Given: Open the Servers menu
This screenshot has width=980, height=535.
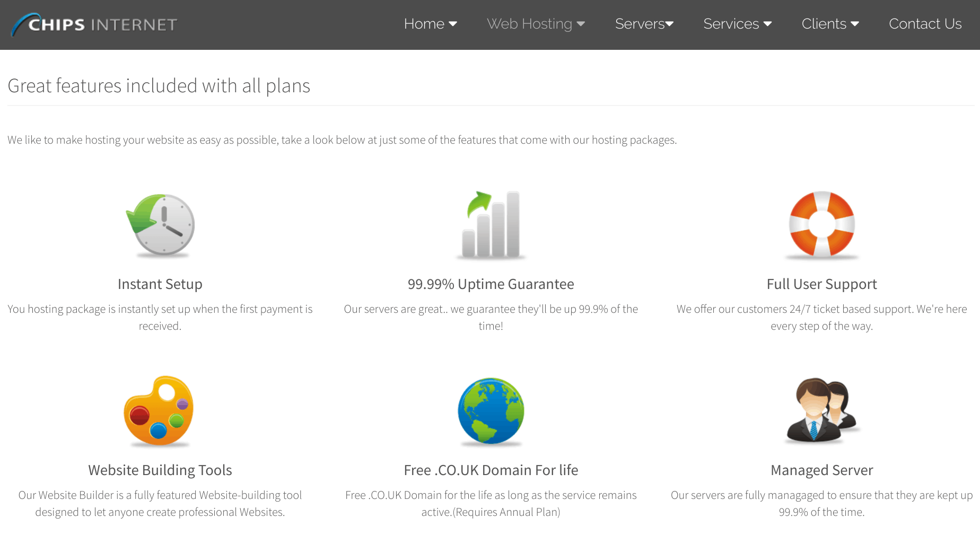Looking at the screenshot, I should click(x=644, y=24).
